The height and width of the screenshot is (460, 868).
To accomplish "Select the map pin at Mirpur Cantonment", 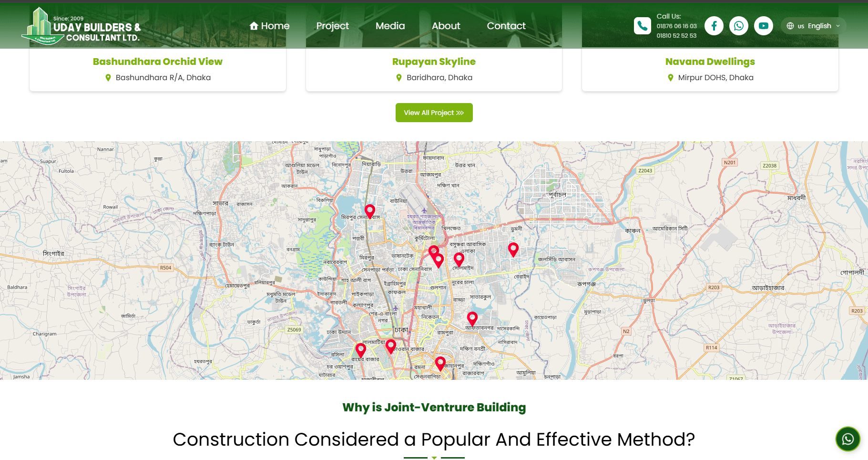I will click(370, 211).
